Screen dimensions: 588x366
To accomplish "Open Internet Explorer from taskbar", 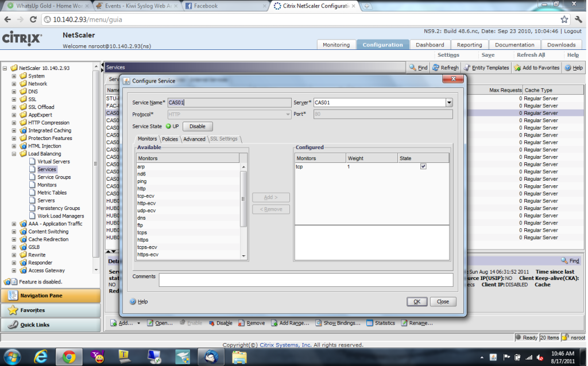I will 41,357.
